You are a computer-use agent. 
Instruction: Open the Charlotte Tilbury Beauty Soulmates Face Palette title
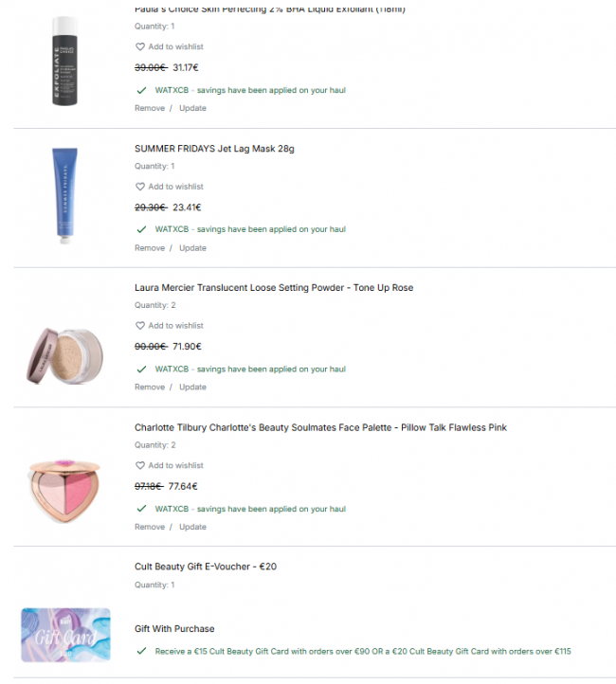click(320, 427)
